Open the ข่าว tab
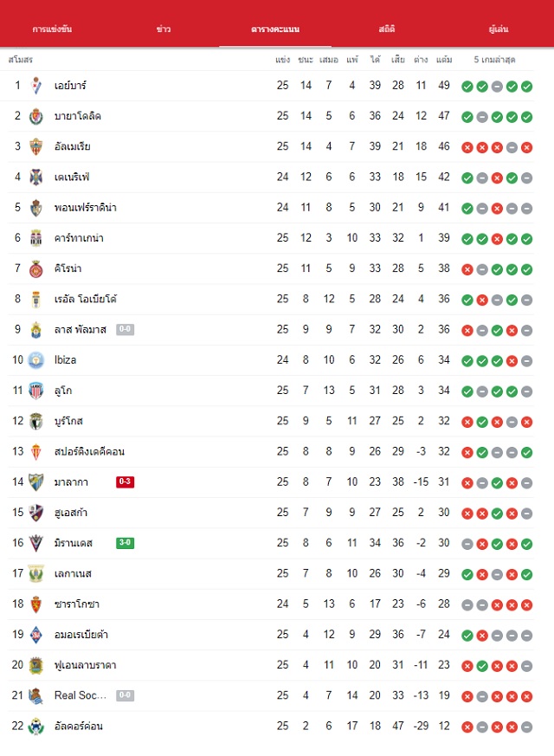Image resolution: width=554 pixels, height=756 pixels. click(x=164, y=29)
